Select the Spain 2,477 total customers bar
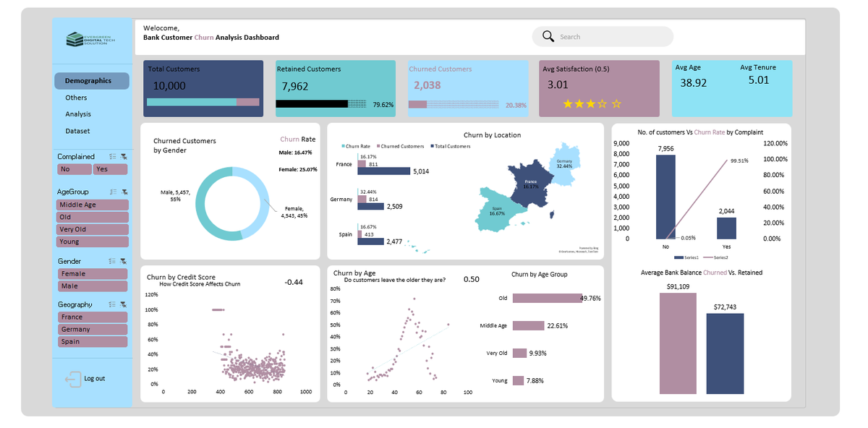 [370, 241]
